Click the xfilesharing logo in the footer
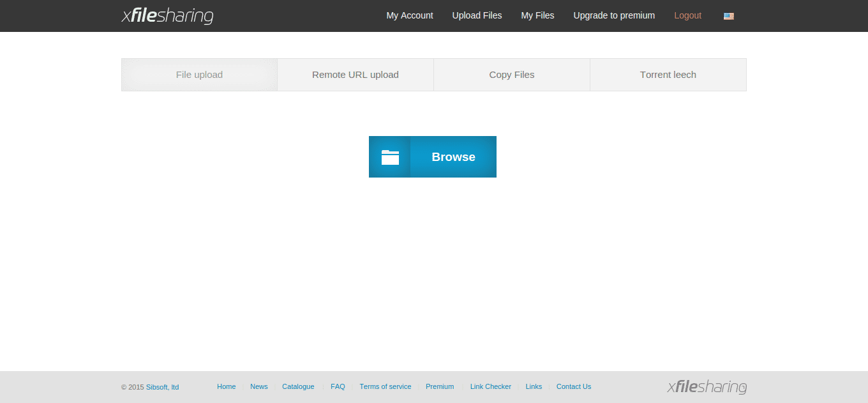868x403 pixels. coord(707,387)
